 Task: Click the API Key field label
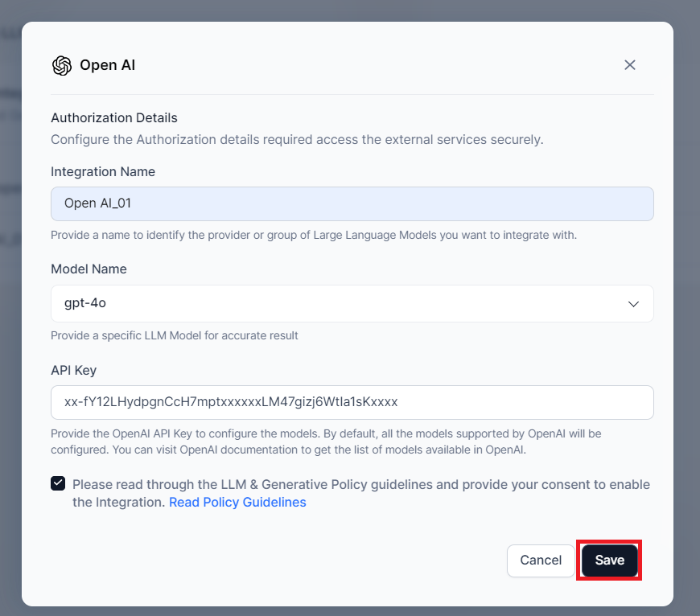[x=73, y=370]
